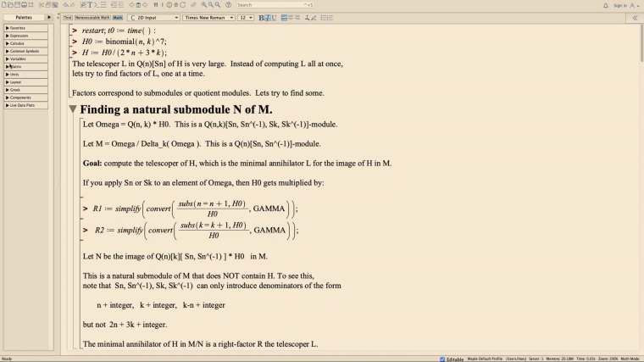Execute selected group with single ! icon
The width and height of the screenshot is (644, 362).
click(162, 5)
